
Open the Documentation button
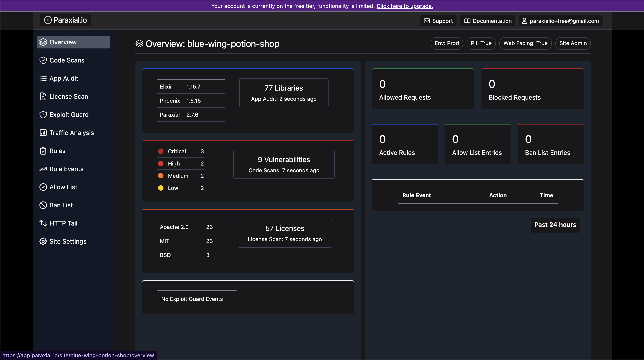488,21
